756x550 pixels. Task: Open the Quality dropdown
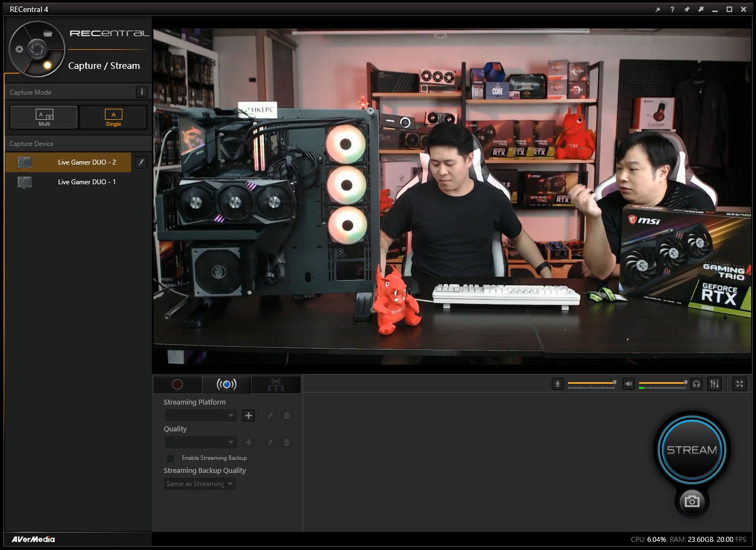[x=200, y=442]
